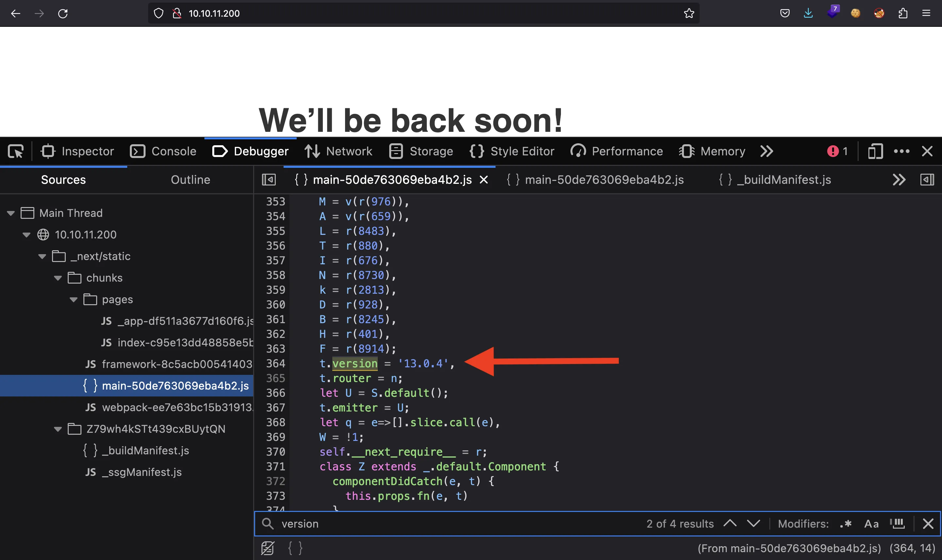This screenshot has width=942, height=560.
Task: Collapse the chunks folder
Action: pos(58,278)
